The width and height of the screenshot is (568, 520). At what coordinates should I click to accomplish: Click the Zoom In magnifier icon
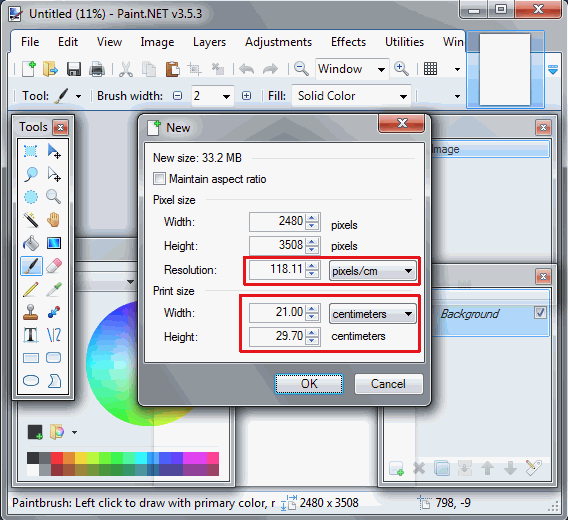click(401, 68)
